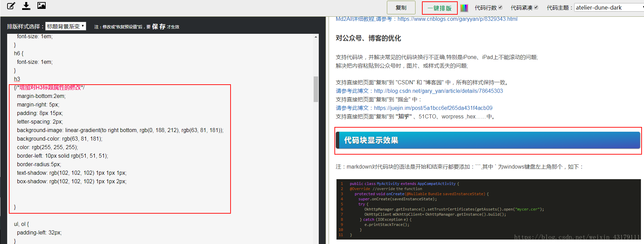Click the 支持代码块 paragraph text
644x244 pixels.
pos(437,57)
